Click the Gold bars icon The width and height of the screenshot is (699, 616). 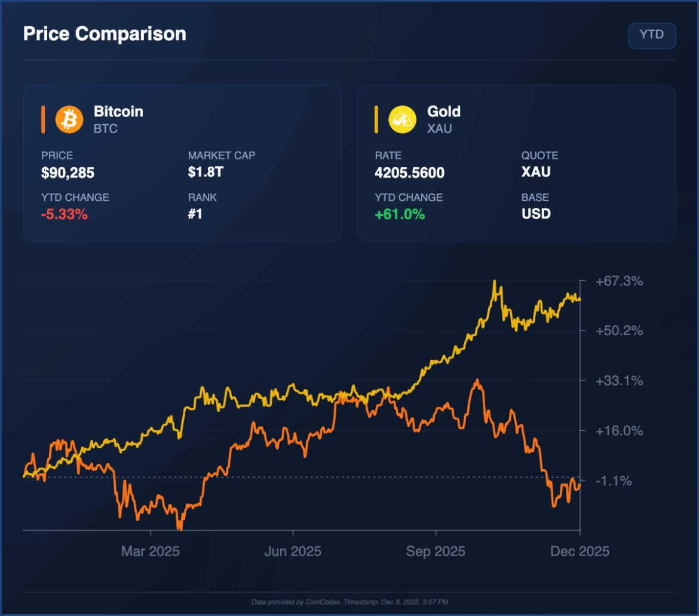click(x=403, y=119)
